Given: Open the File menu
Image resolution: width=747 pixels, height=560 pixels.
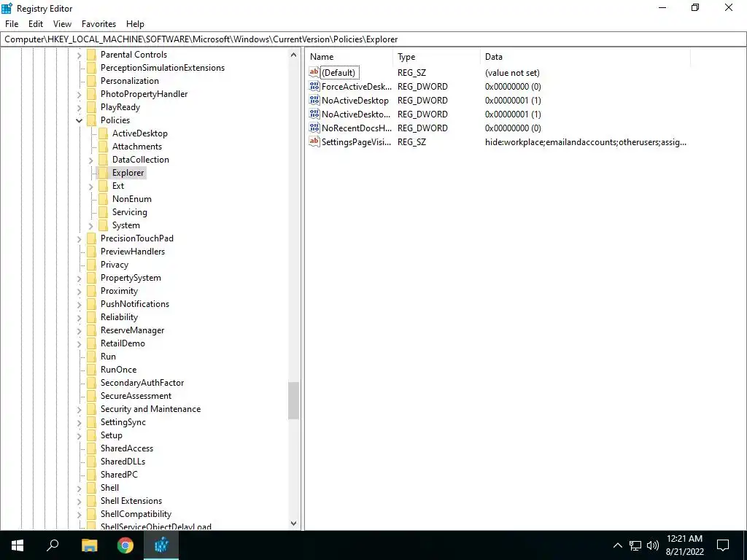Looking at the screenshot, I should tap(12, 24).
